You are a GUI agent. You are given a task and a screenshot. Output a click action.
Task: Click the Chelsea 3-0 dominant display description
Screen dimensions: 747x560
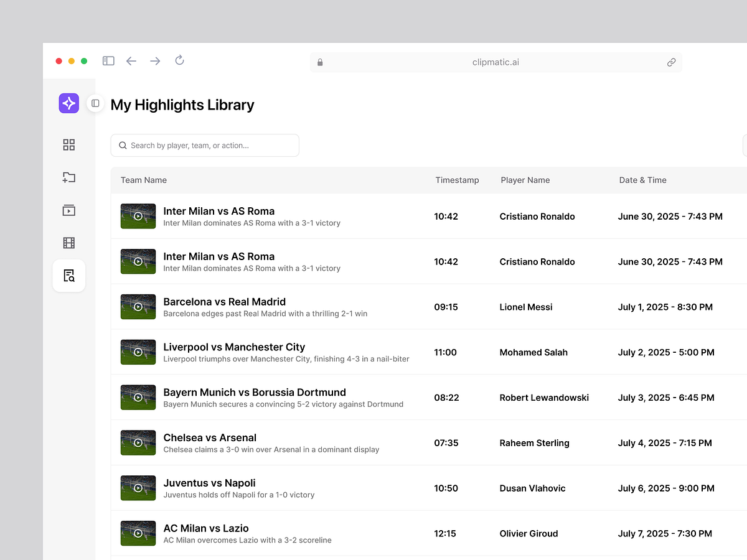[271, 450]
